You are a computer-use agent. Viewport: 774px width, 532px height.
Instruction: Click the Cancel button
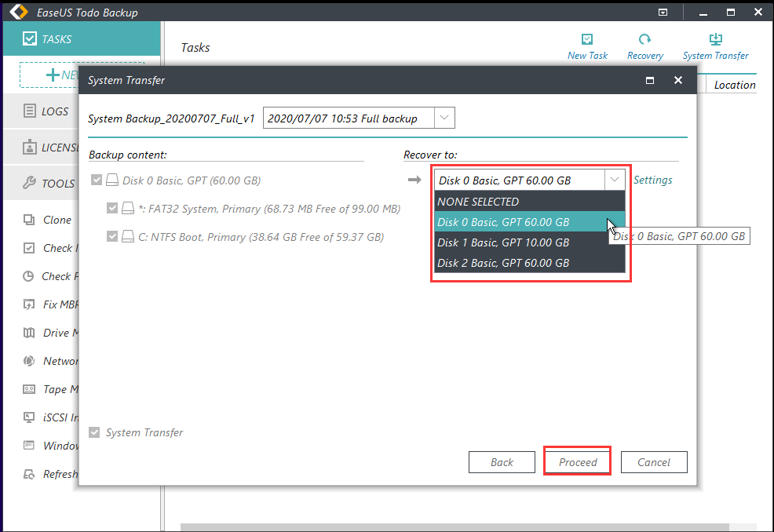tap(654, 462)
